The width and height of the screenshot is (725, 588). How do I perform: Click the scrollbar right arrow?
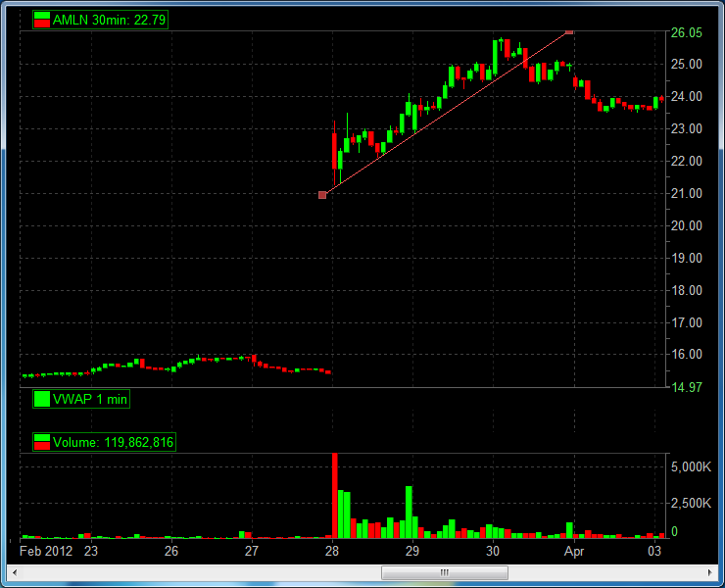tap(709, 572)
